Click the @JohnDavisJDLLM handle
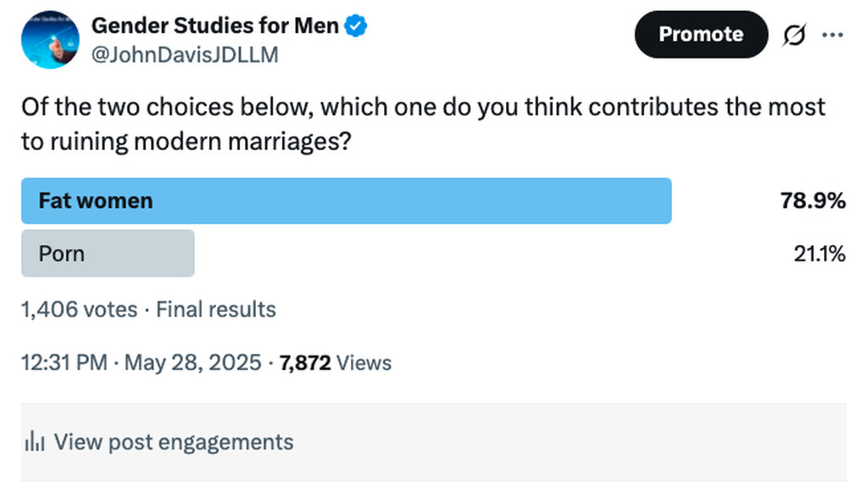 184,55
